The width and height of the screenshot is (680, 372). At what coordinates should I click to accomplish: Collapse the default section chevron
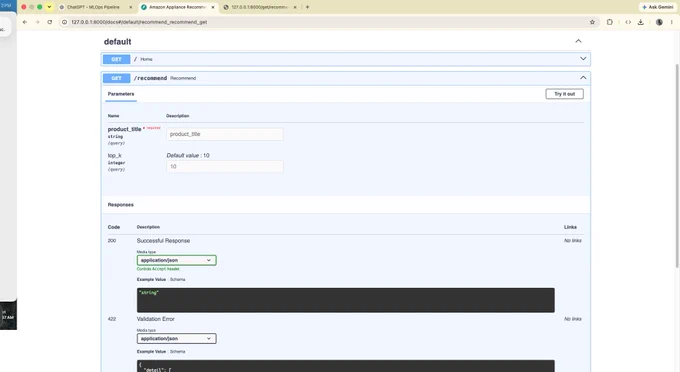tap(578, 41)
